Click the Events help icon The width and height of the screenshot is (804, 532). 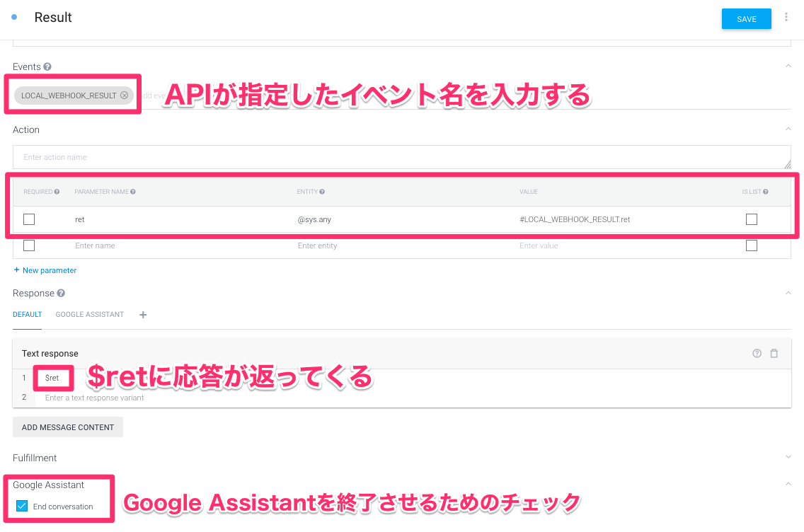[x=47, y=66]
